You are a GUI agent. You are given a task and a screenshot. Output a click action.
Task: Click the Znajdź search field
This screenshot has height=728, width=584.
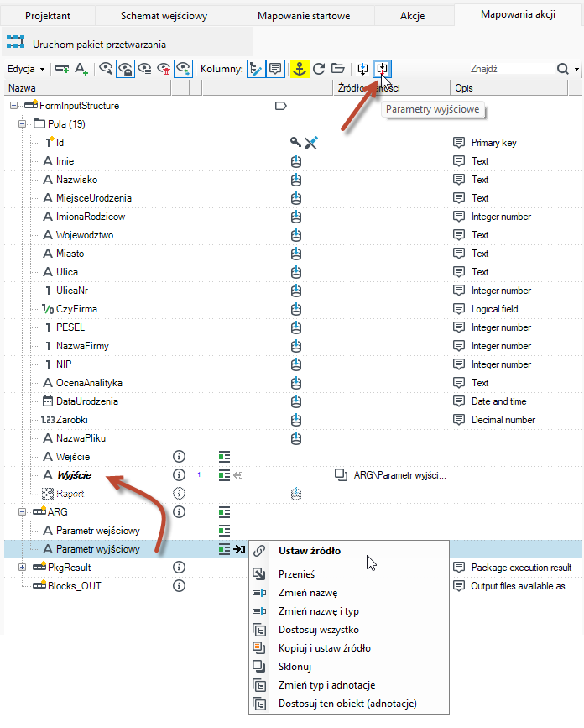pyautogui.click(x=510, y=69)
